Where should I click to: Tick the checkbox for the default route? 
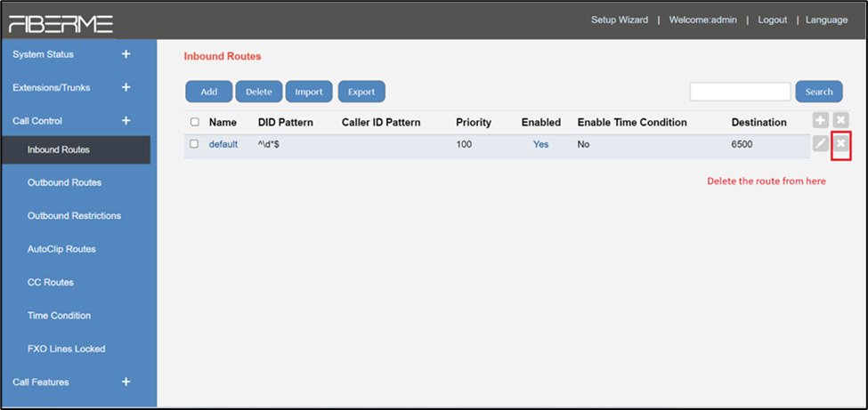pos(194,144)
